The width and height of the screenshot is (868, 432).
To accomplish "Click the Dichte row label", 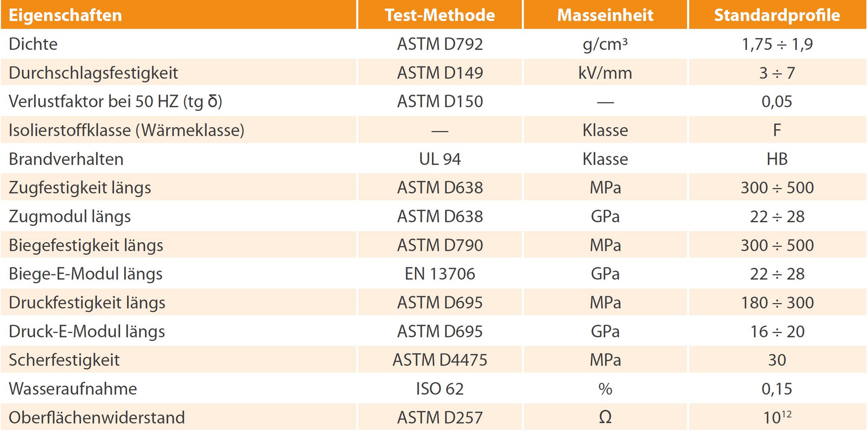I will (x=33, y=44).
